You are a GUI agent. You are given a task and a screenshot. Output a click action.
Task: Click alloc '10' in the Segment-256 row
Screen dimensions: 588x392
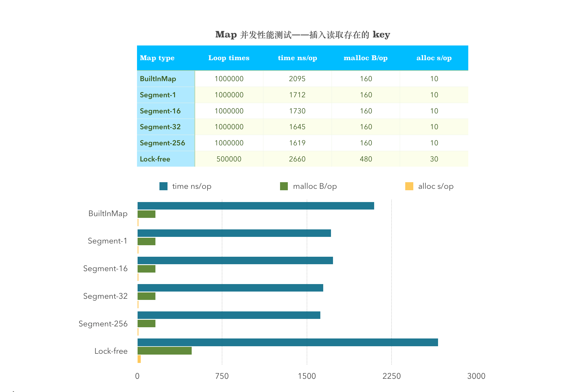(x=434, y=143)
